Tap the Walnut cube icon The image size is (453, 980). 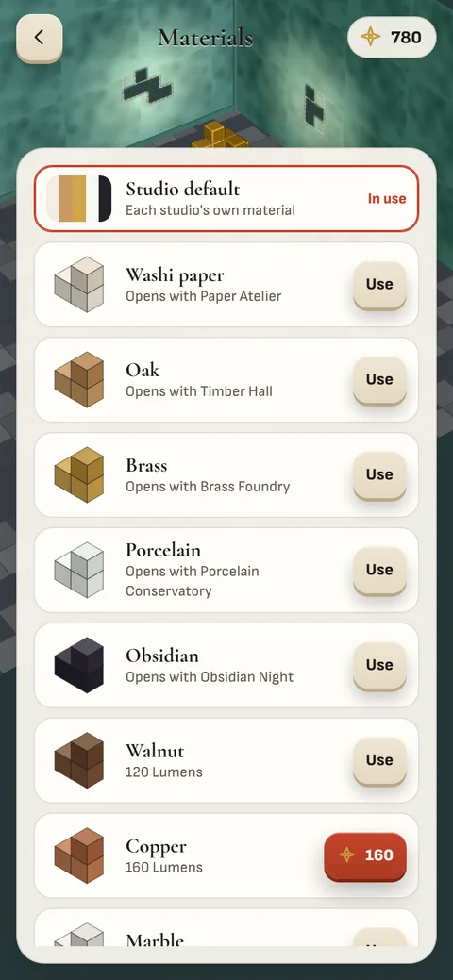[79, 760]
